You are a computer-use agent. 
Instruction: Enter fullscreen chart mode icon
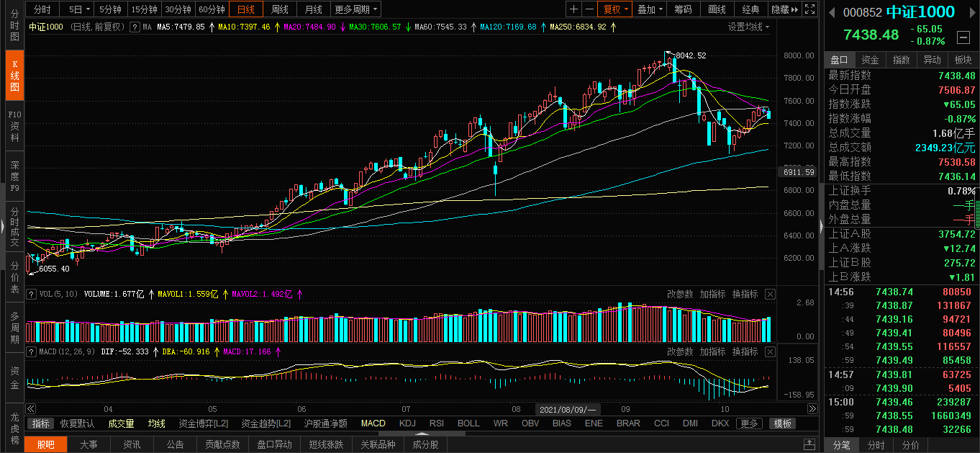(x=809, y=9)
